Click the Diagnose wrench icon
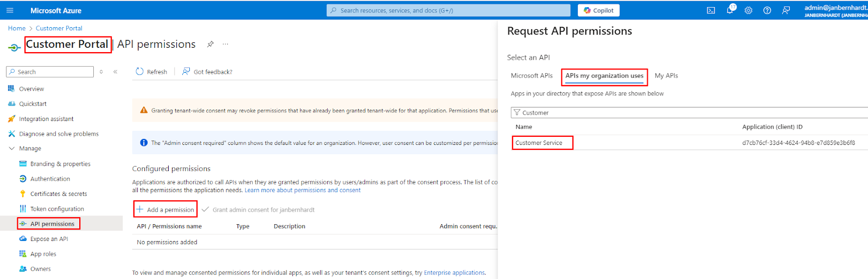 click(11, 134)
